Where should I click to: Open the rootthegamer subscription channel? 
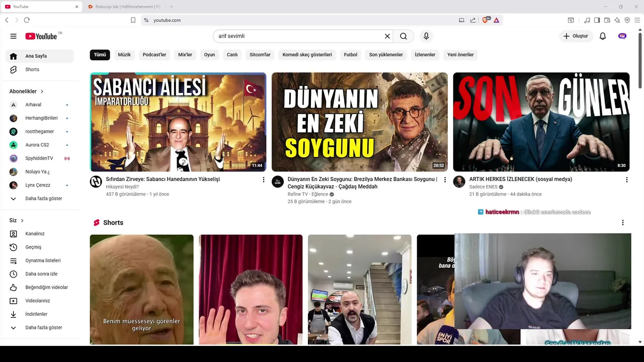(40, 131)
